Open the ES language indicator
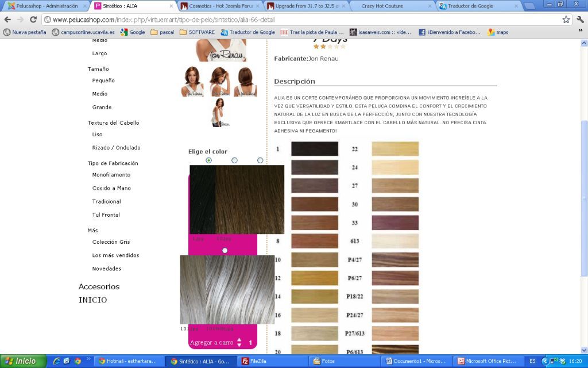The height and width of the screenshot is (368, 588). 532,361
